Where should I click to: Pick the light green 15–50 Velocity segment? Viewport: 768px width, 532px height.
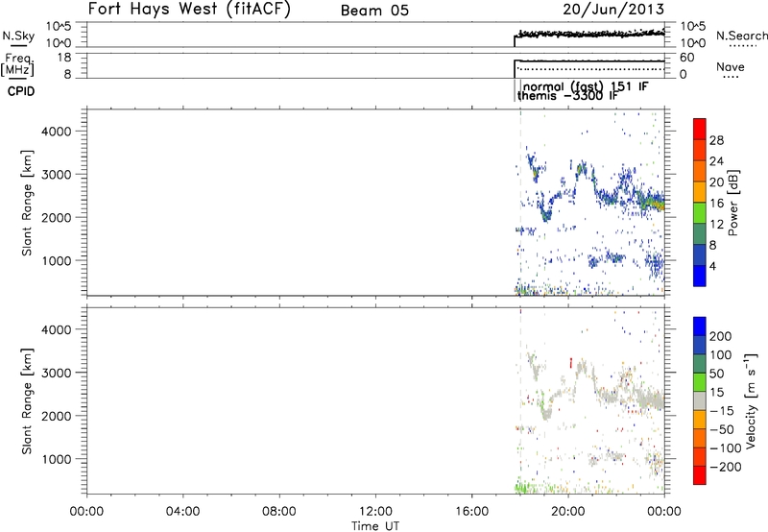pyautogui.click(x=700, y=382)
